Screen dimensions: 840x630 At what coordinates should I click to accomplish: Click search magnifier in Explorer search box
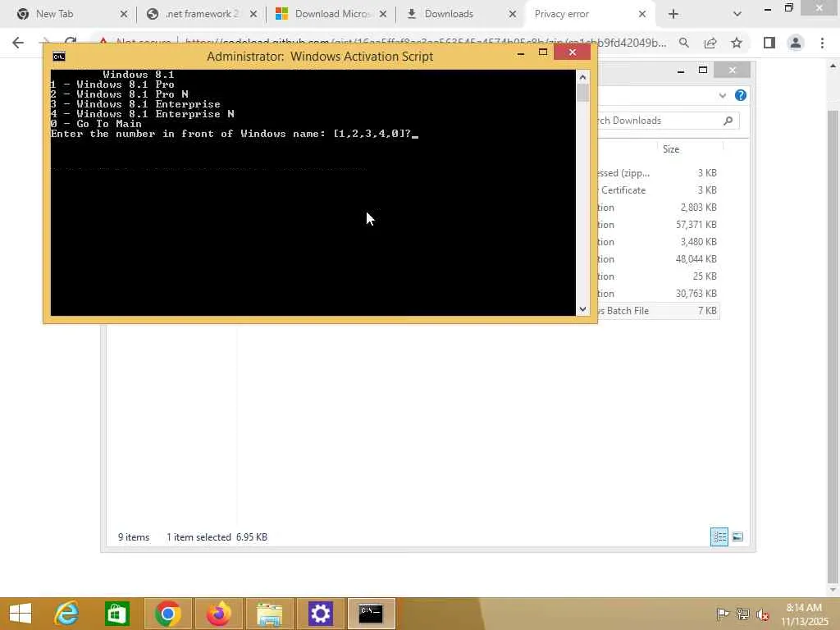pos(728,121)
